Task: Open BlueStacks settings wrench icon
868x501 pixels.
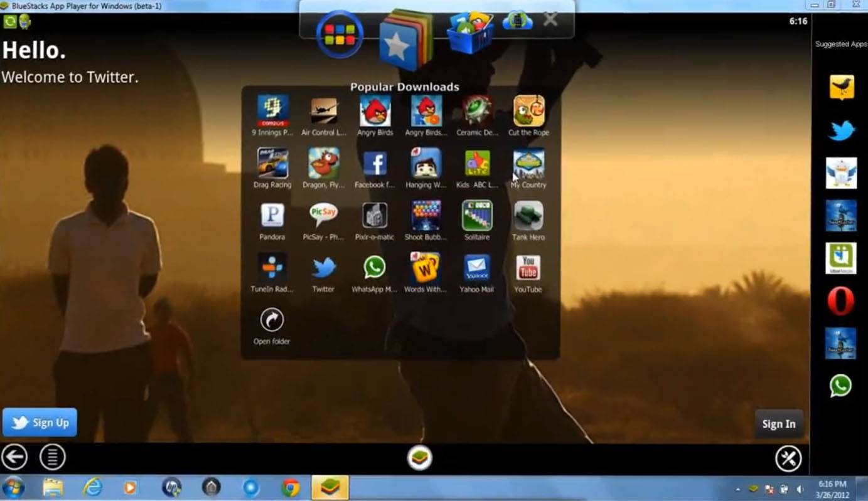Action: 788,459
